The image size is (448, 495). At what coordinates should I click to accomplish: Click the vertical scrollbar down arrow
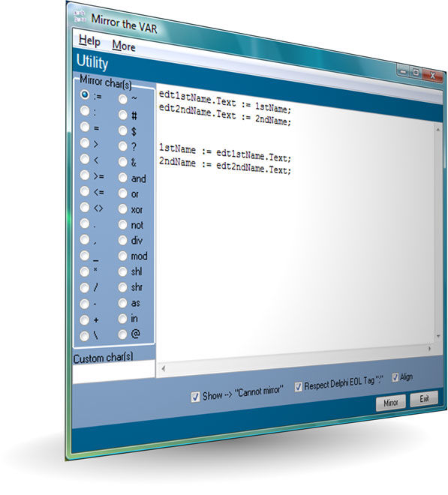coord(438,336)
